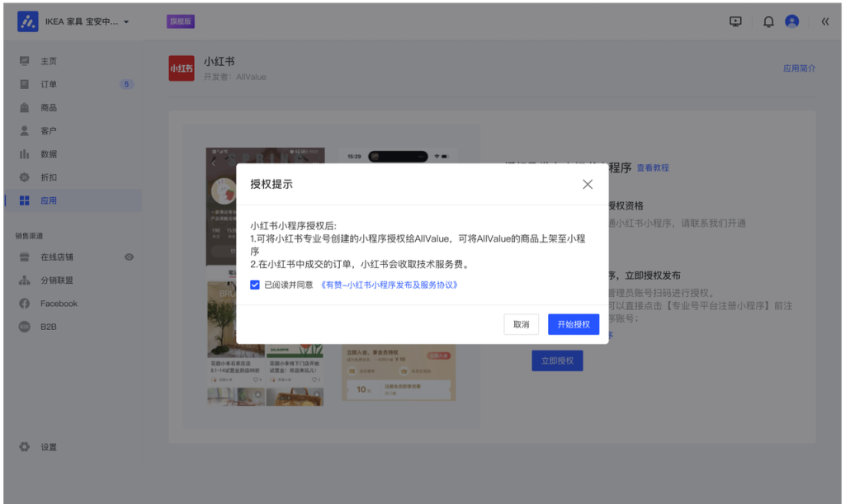Image resolution: width=845 pixels, height=504 pixels.
Task: Close the 授权提示 dialog with X
Action: click(588, 184)
